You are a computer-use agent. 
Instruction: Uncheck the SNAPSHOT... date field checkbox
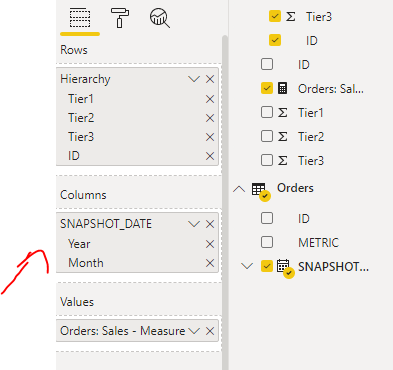267,266
